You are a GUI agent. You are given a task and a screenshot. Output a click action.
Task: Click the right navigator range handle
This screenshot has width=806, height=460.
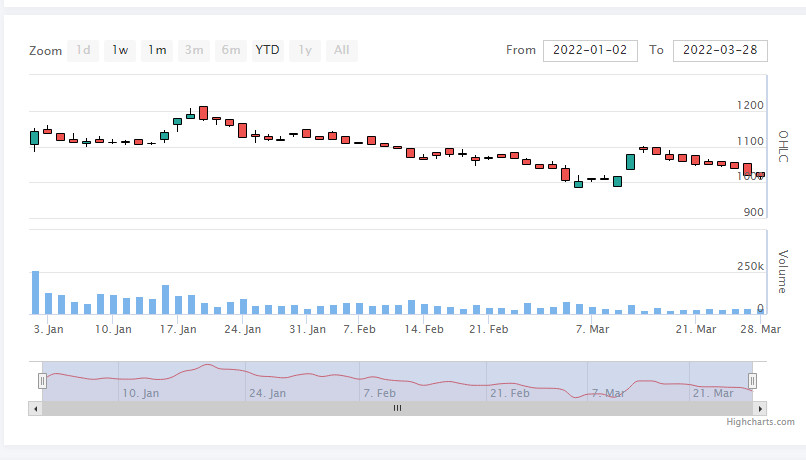tap(752, 381)
